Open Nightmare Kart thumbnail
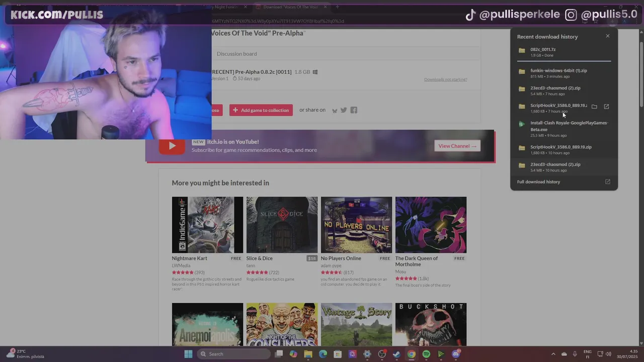This screenshot has width=644, height=362. 207,225
